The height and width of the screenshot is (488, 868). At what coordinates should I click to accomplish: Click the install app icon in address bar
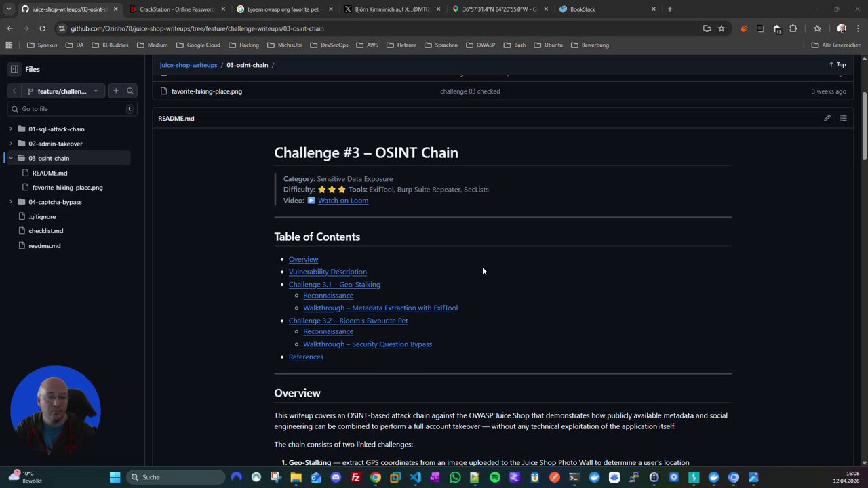(707, 28)
